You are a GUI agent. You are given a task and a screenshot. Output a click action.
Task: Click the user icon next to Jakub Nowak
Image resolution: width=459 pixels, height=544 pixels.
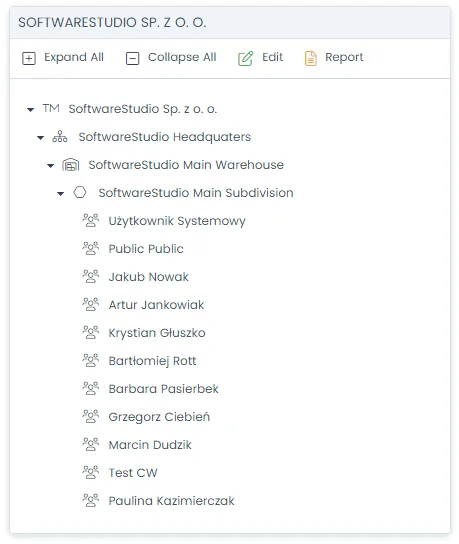[x=91, y=277]
